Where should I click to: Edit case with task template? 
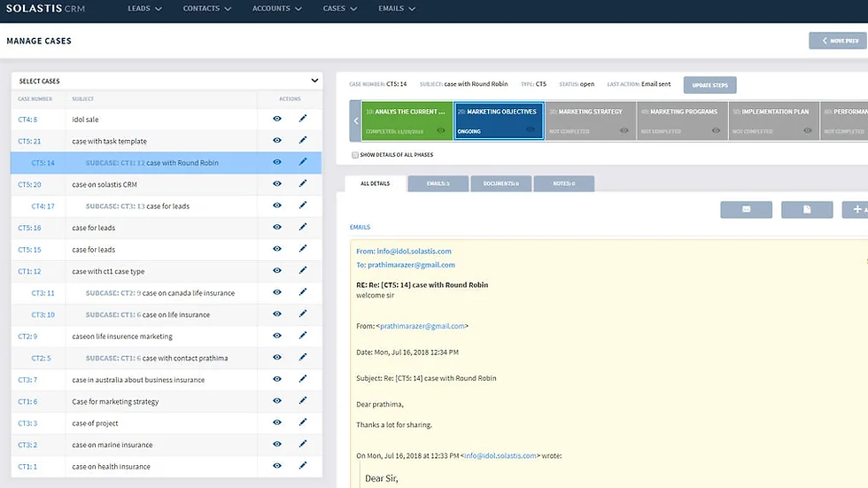click(303, 140)
